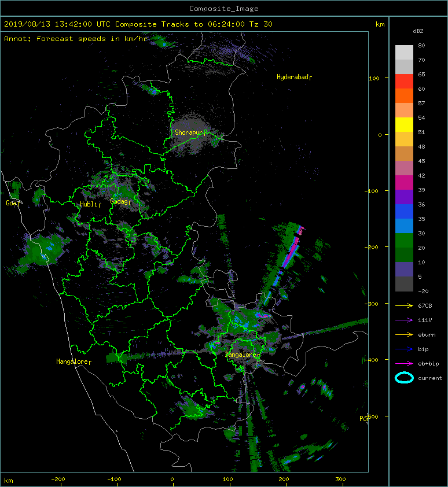
Task: Click the 111V legend label
Action: pos(425,320)
